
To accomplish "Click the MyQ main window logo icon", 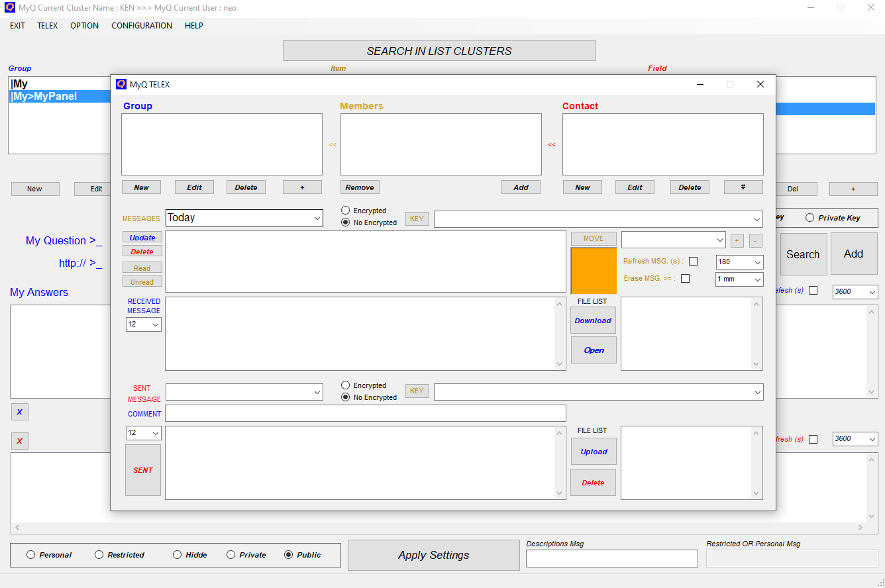I will tap(10, 8).
